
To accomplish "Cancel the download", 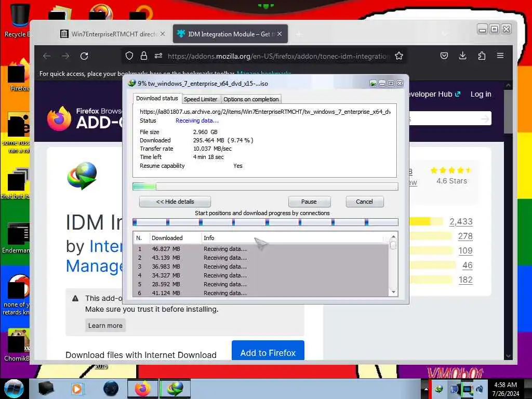I will pos(364,202).
